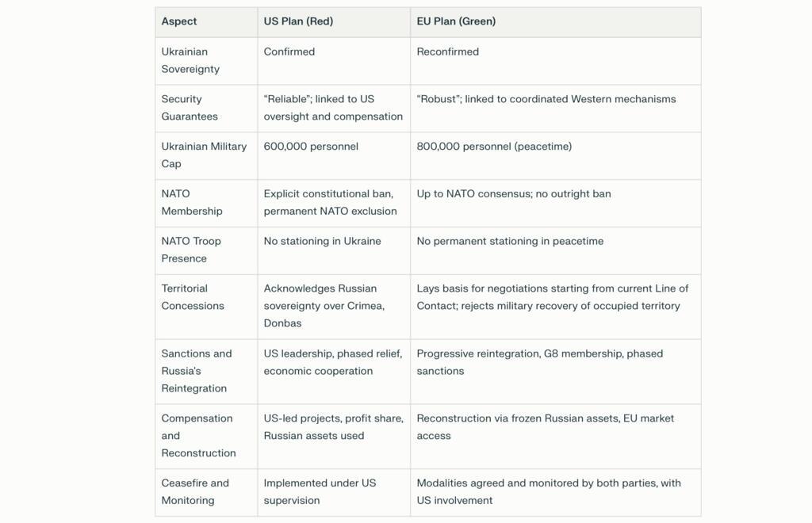Viewport: 812px width, 523px height.
Task: Select the 'Security Guarantees' row label
Action: (190, 108)
